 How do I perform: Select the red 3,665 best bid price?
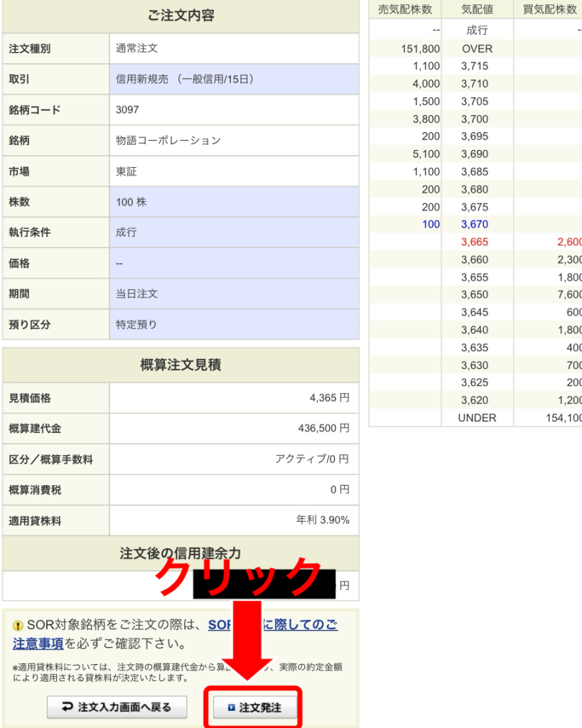click(x=474, y=242)
